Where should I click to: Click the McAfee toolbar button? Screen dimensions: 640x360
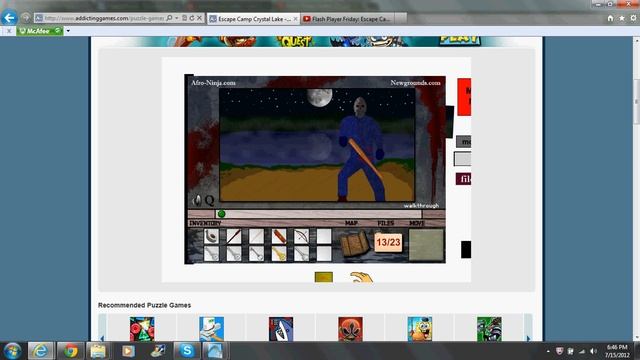click(40, 31)
